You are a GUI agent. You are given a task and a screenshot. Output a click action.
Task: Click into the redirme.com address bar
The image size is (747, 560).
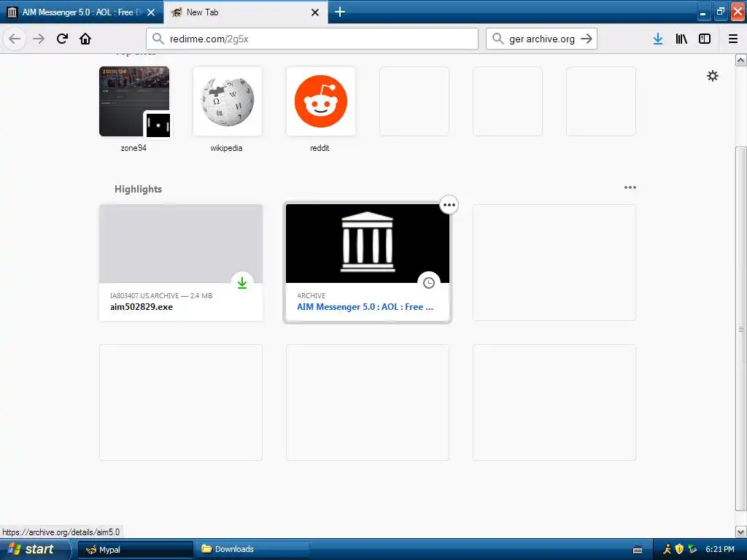point(312,39)
